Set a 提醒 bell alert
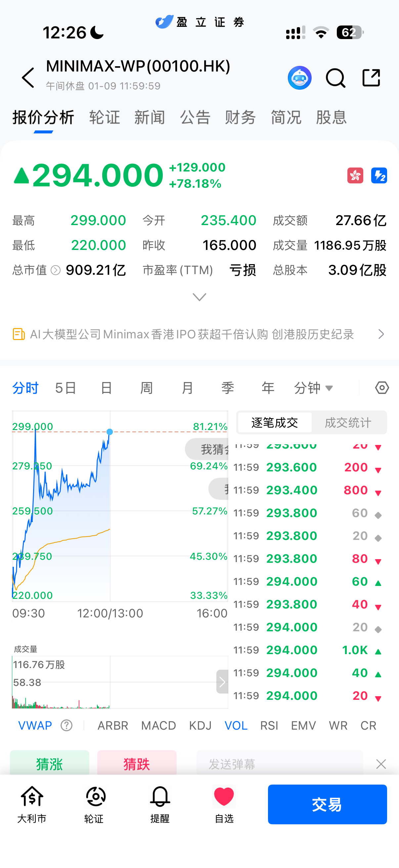This screenshot has width=399, height=868. [x=160, y=805]
